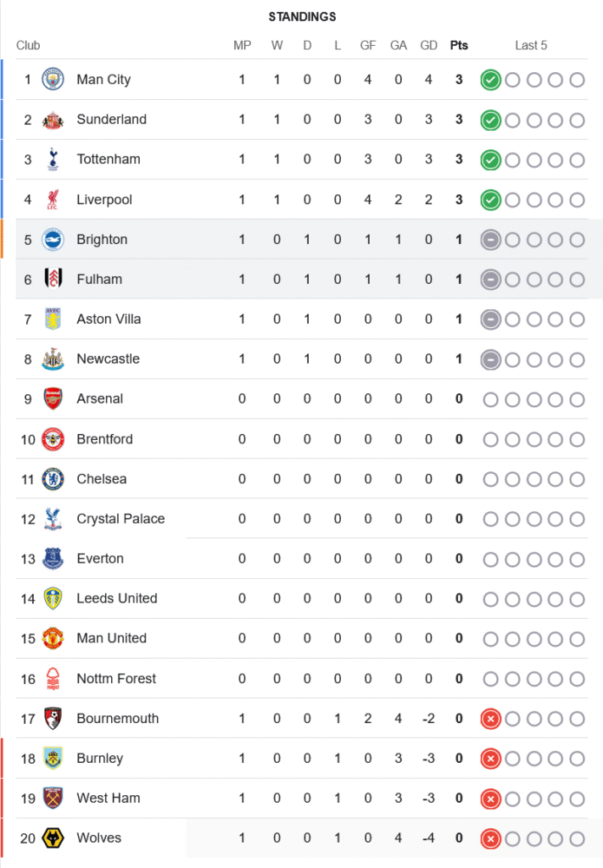This screenshot has width=603, height=868.
Task: Click Brighton's grey draw result icon
Action: (490, 240)
